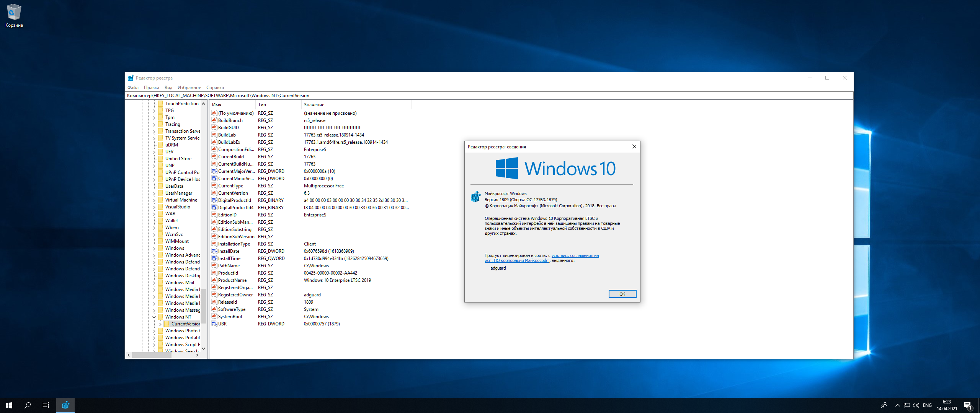The height and width of the screenshot is (413, 980).
Task: Click the Registry Editor title bar icon
Action: point(131,78)
